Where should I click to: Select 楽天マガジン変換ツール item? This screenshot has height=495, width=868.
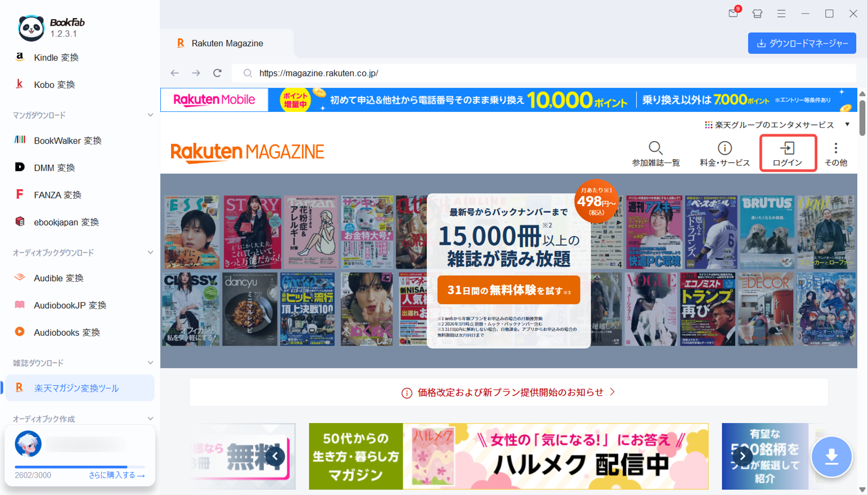79,388
